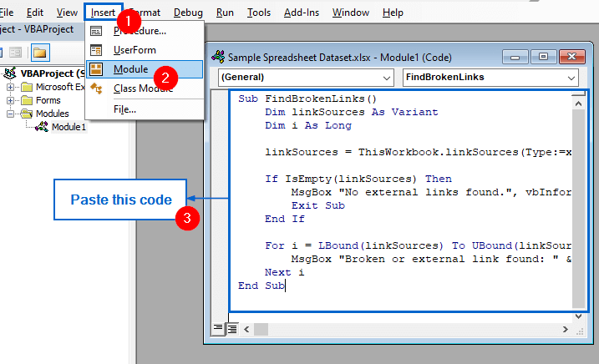Click the View Object icon in Project pane
The image size is (599, 364).
click(x=15, y=52)
